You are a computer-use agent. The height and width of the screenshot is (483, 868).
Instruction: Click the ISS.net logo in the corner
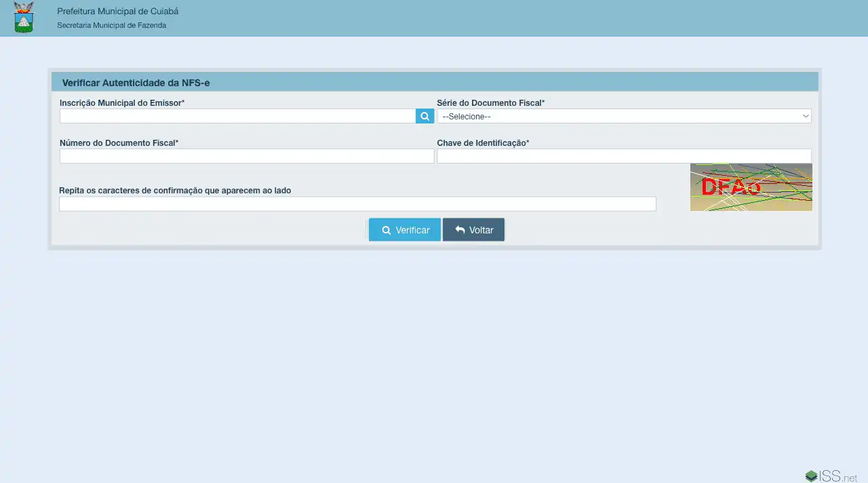click(831, 476)
